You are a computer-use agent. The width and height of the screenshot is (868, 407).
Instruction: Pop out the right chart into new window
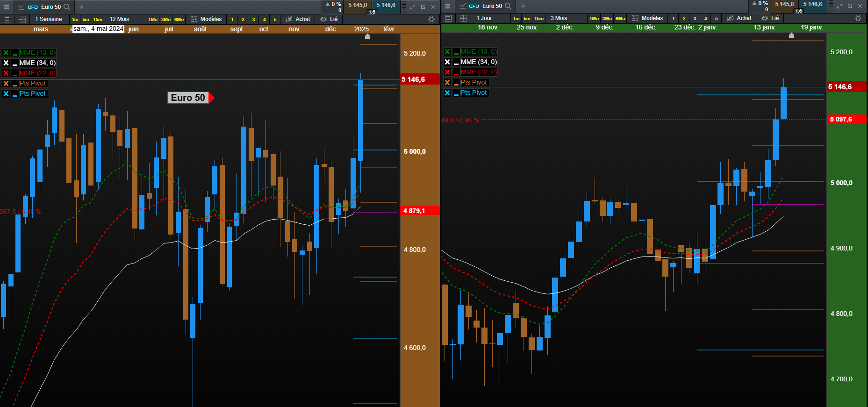(x=850, y=6)
